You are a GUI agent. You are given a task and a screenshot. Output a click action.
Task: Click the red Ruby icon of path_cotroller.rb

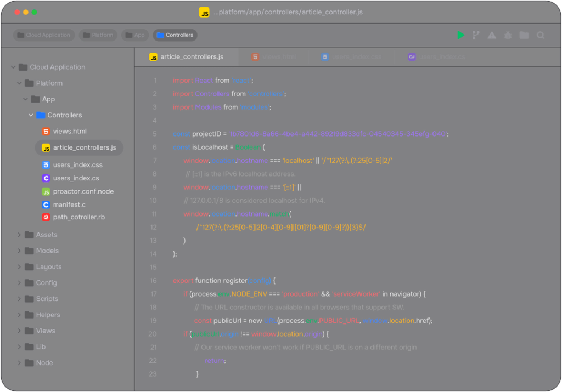click(x=46, y=217)
